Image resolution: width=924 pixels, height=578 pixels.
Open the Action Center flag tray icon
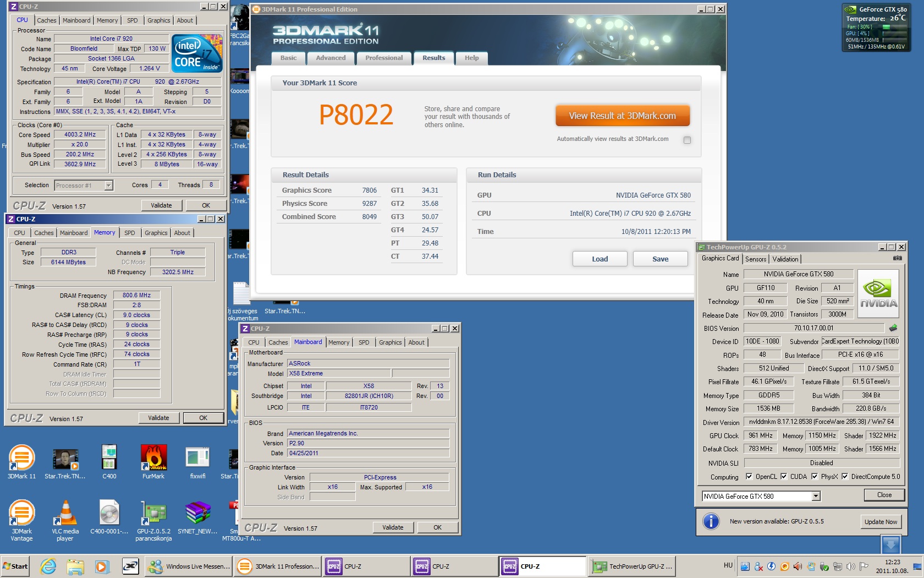pos(864,566)
